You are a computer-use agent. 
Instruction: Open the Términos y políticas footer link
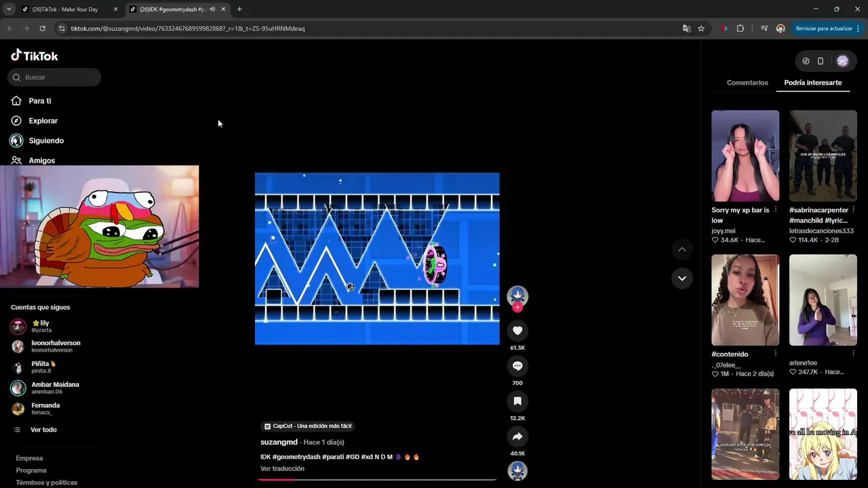47,483
